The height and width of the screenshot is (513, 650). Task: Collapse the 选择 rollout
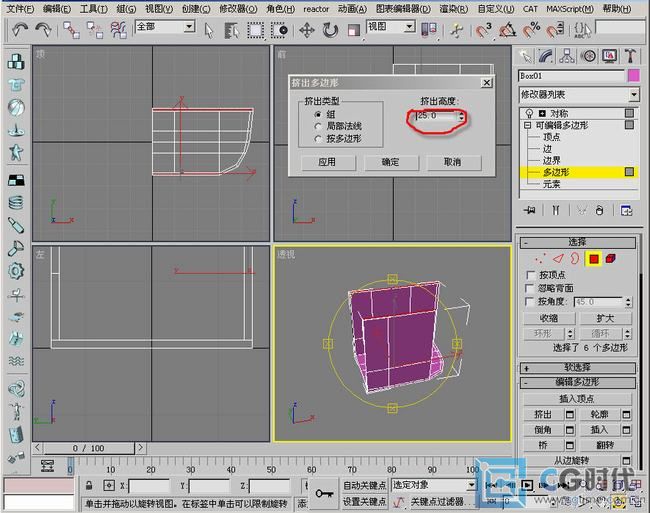click(x=577, y=242)
